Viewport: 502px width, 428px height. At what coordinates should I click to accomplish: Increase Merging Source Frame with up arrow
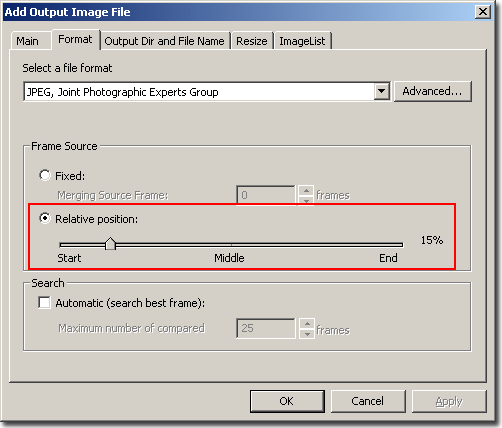tap(306, 190)
